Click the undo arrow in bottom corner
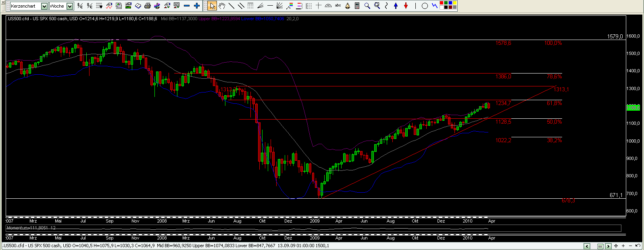644x250 pixels. (x=638, y=246)
